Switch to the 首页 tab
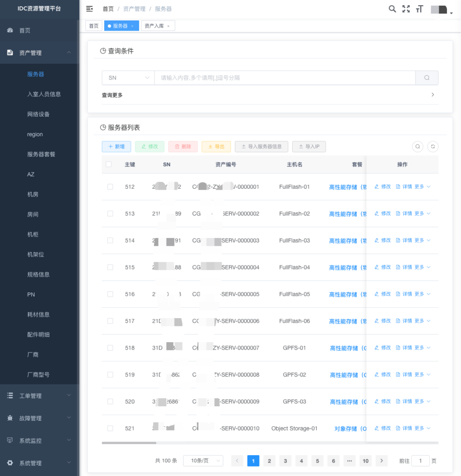 pyautogui.click(x=94, y=26)
